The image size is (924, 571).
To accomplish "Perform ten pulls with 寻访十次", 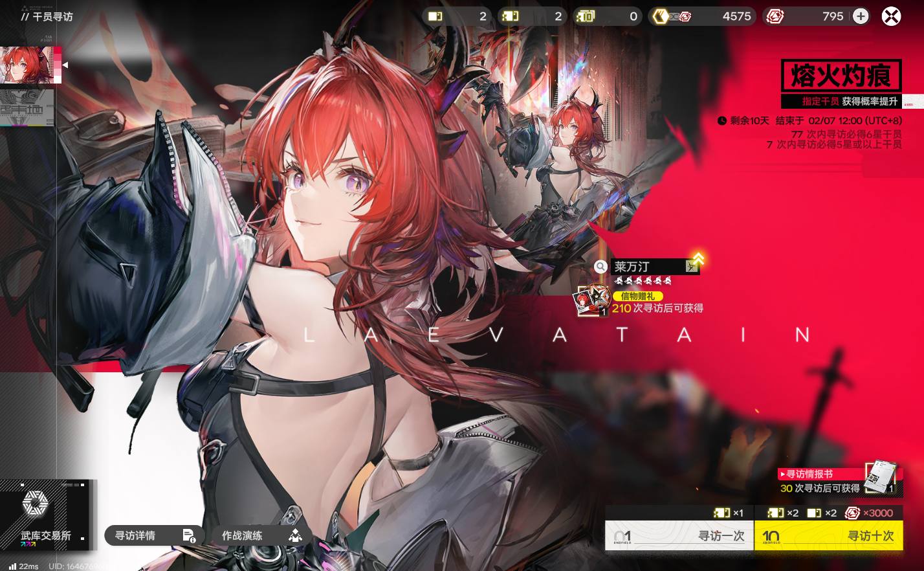I will coord(828,535).
